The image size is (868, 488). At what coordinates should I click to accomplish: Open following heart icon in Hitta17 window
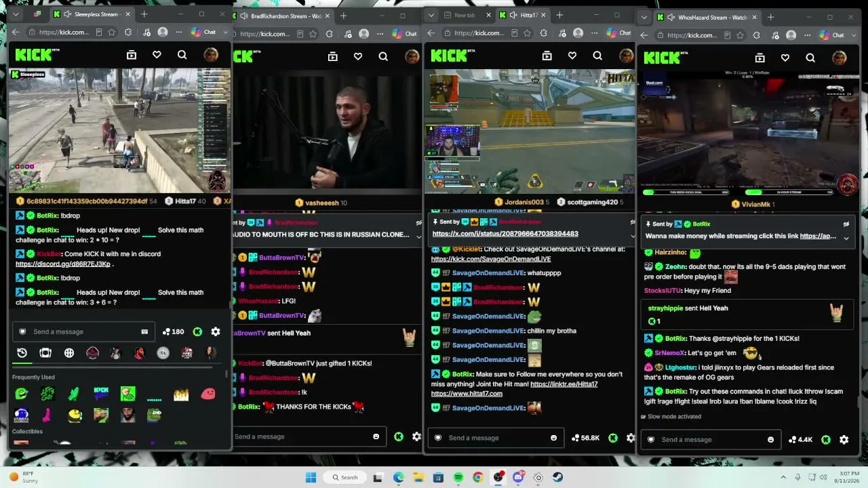pos(572,56)
